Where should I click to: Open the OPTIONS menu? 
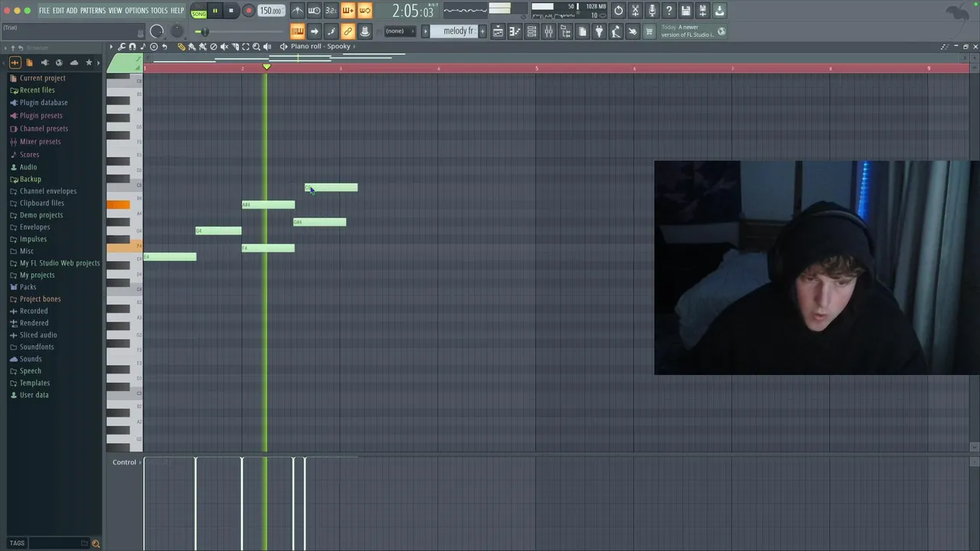tap(136, 11)
